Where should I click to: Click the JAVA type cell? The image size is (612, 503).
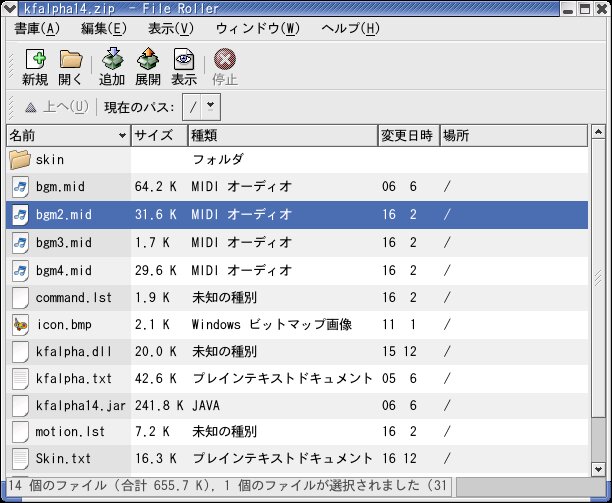[206, 405]
